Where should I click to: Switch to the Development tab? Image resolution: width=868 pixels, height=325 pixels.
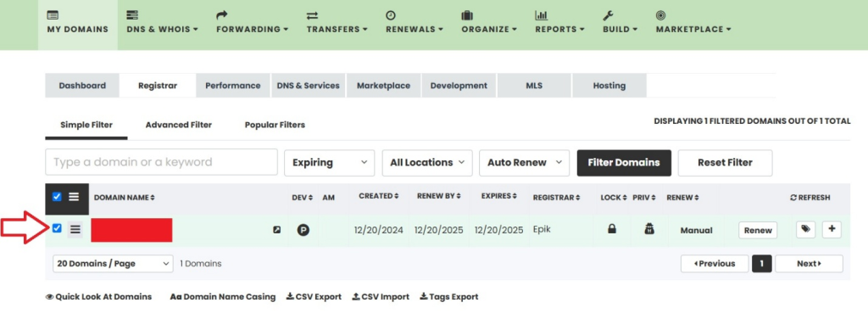pyautogui.click(x=459, y=86)
